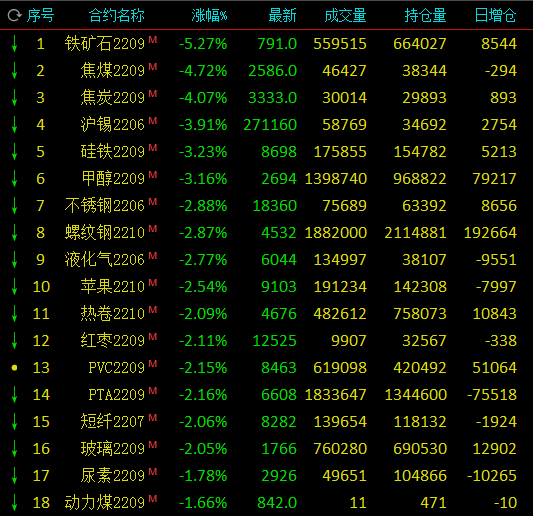
Task: Click the 日增仓 column header
Action: tap(495, 16)
